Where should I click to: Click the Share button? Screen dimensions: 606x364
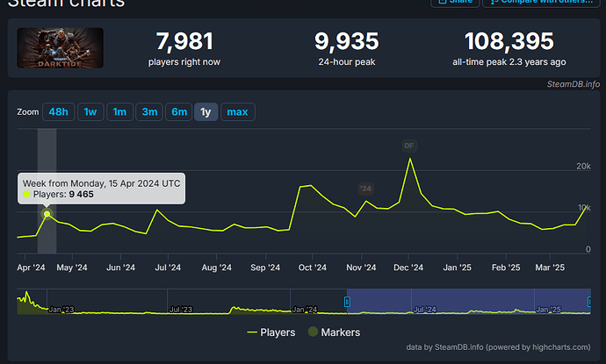(x=455, y=2)
